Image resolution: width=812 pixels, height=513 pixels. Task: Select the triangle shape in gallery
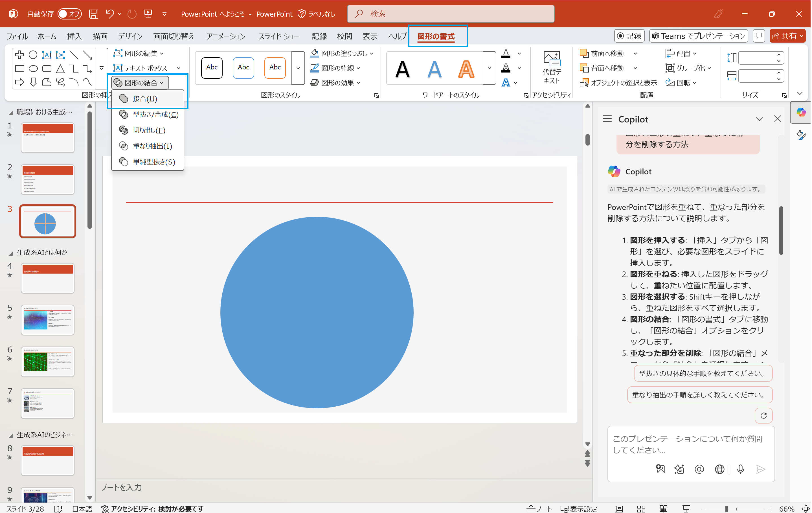pos(60,69)
